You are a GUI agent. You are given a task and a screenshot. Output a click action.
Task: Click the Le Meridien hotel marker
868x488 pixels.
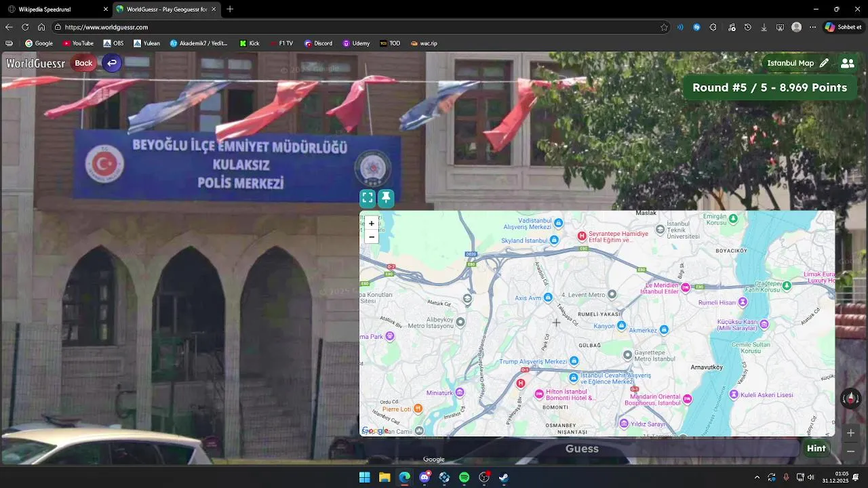click(686, 288)
